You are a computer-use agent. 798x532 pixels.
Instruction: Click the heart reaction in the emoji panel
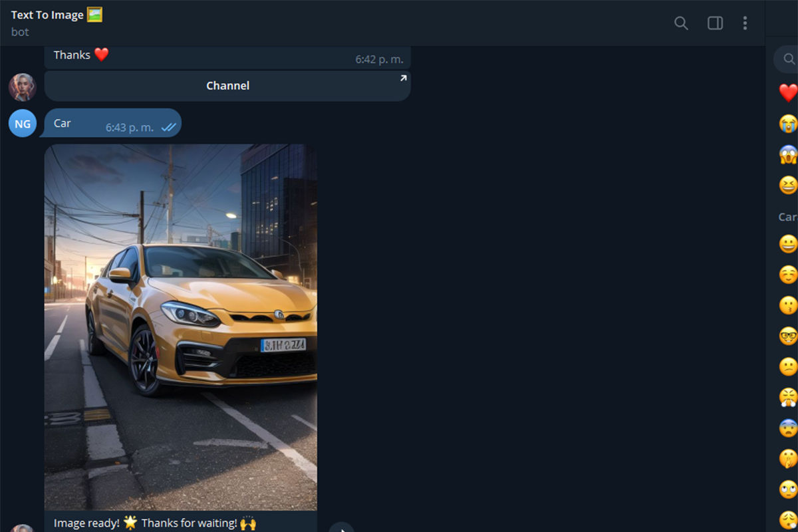[x=787, y=92]
